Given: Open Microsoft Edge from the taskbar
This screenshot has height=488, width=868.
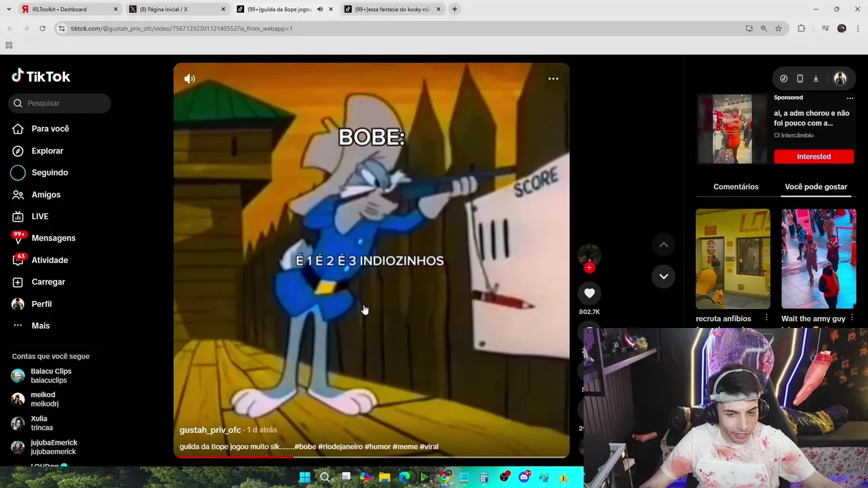Looking at the screenshot, I should (x=405, y=477).
